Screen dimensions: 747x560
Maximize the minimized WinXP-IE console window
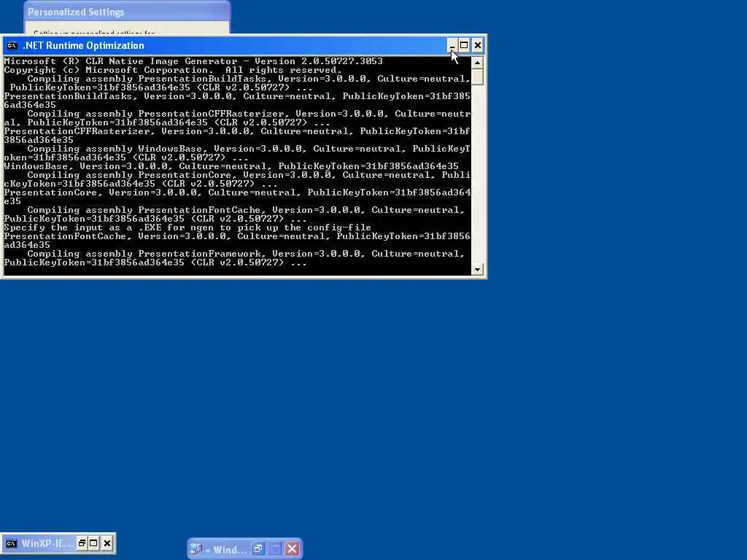click(94, 543)
